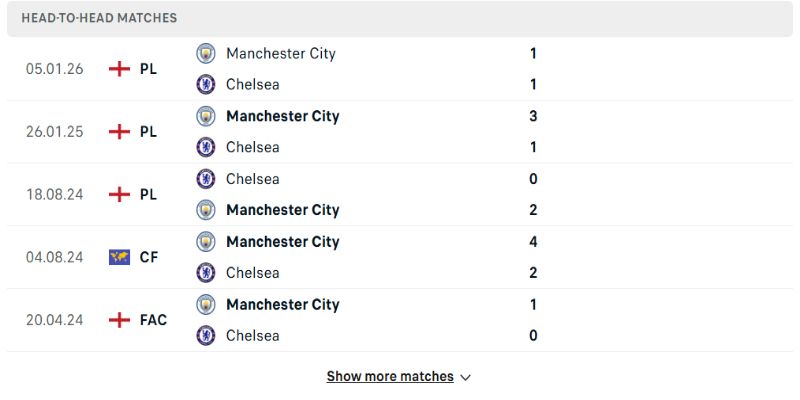This screenshot has width=800, height=400.
Task: Click England flag icon beside FAC
Action: pos(120,320)
